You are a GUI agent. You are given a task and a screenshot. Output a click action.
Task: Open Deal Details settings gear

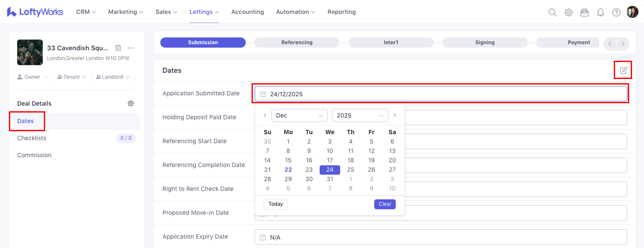(x=131, y=104)
